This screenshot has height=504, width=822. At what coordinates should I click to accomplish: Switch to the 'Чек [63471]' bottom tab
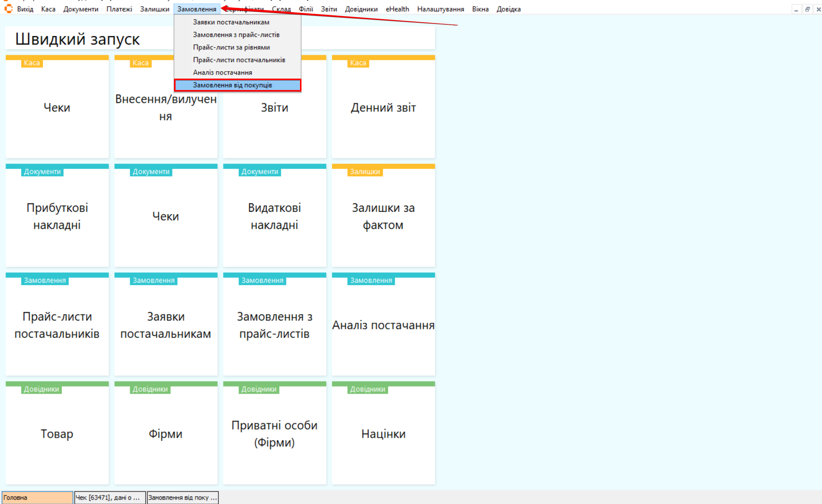(110, 498)
